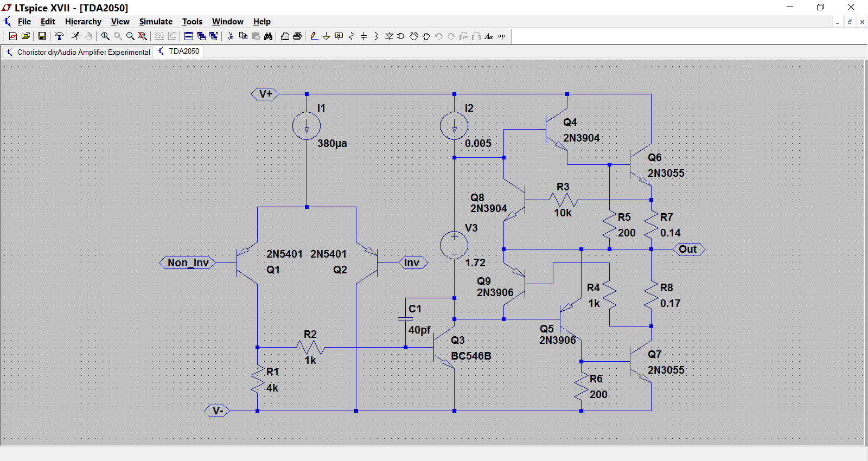Click SPICE directive .op icon
The image size is (868, 461).
pos(501,36)
